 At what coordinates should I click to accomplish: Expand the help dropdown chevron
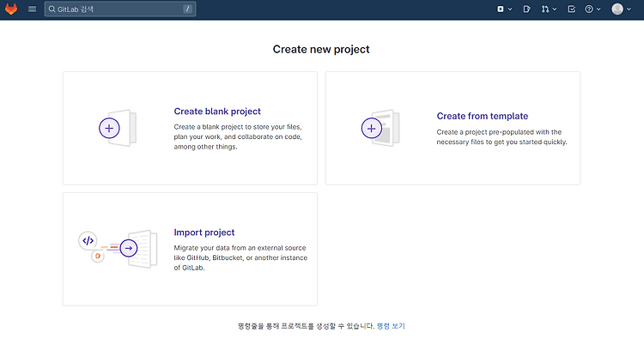(x=598, y=9)
